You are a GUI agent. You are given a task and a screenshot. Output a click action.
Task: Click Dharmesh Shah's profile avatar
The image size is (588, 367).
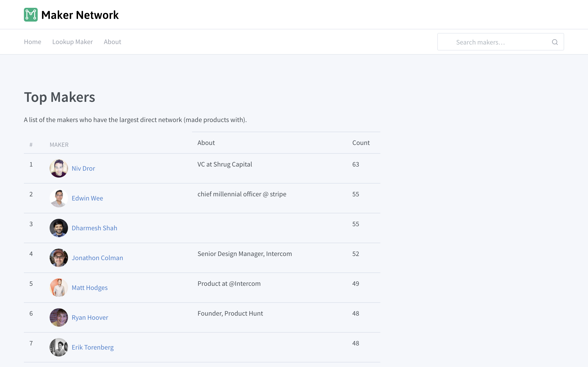[x=59, y=228]
